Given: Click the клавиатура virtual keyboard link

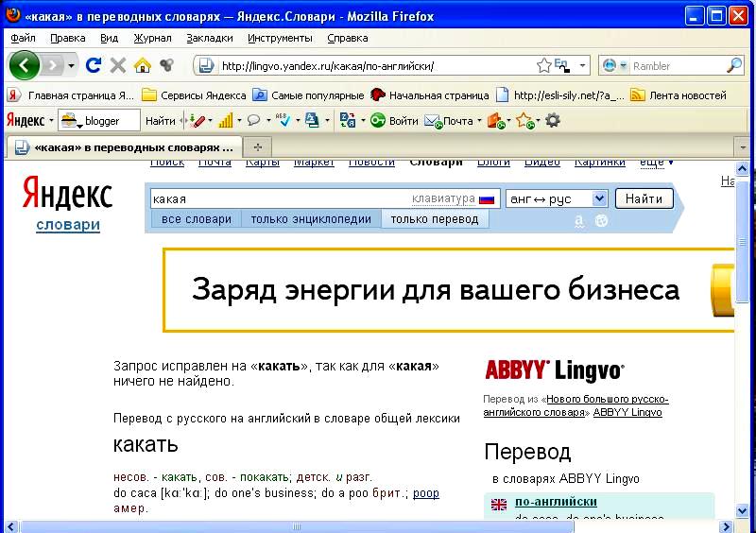Looking at the screenshot, I should pyautogui.click(x=443, y=198).
